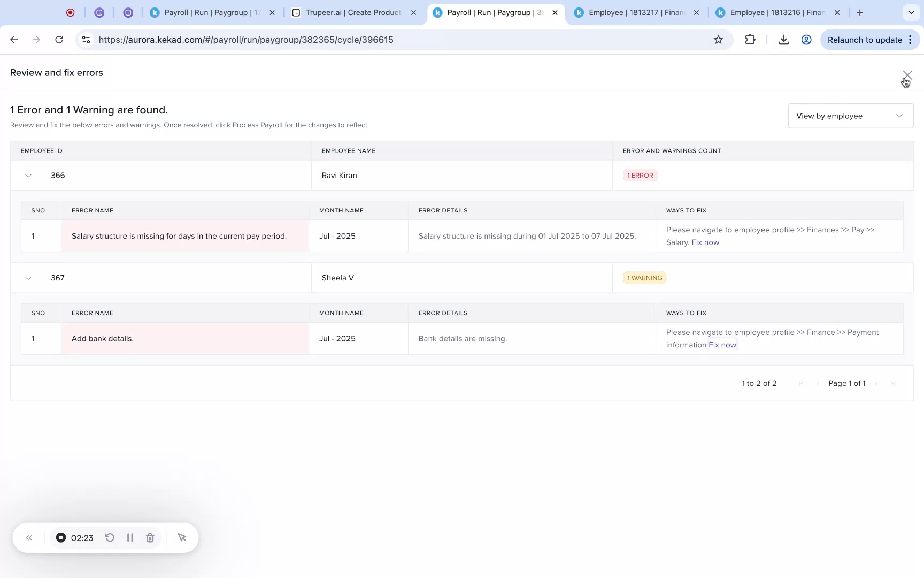Select the cursor pointer tool in recorder widget

tap(182, 537)
